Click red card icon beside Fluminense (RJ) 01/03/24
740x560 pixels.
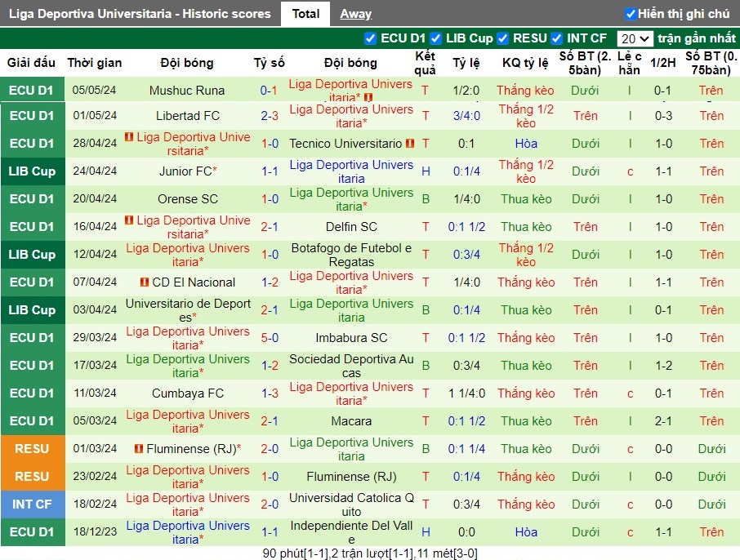138,449
